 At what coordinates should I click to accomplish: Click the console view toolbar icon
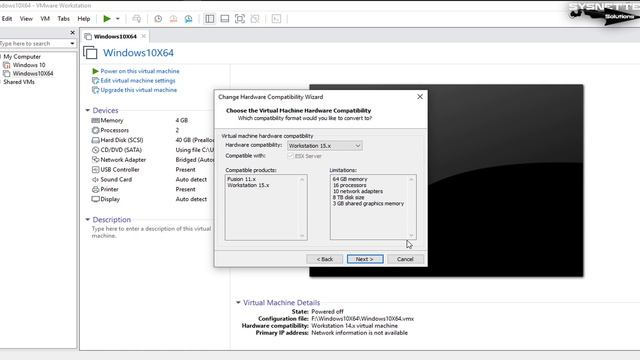click(x=276, y=19)
